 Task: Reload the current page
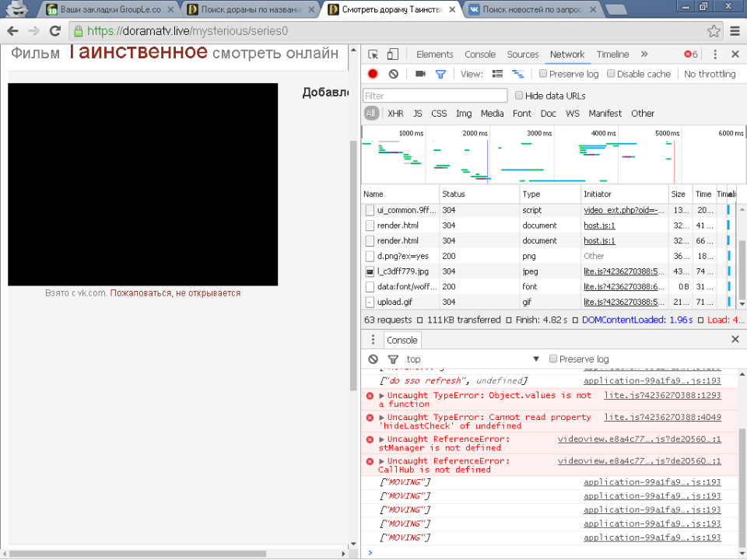pos(55,31)
